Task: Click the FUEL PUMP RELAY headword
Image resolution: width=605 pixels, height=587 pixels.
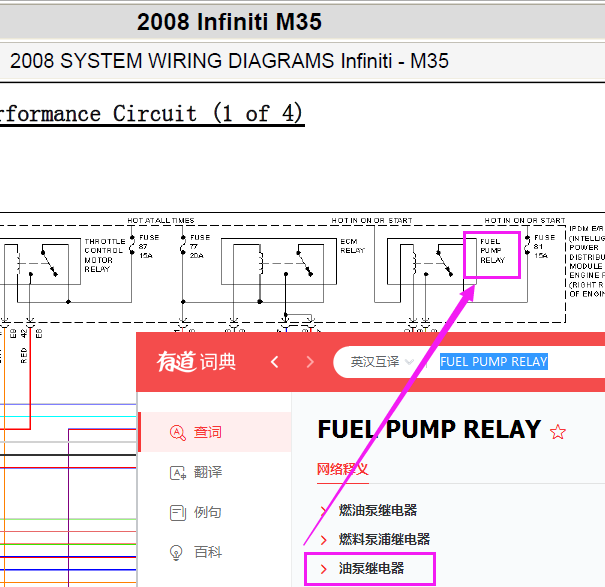Action: point(429,429)
